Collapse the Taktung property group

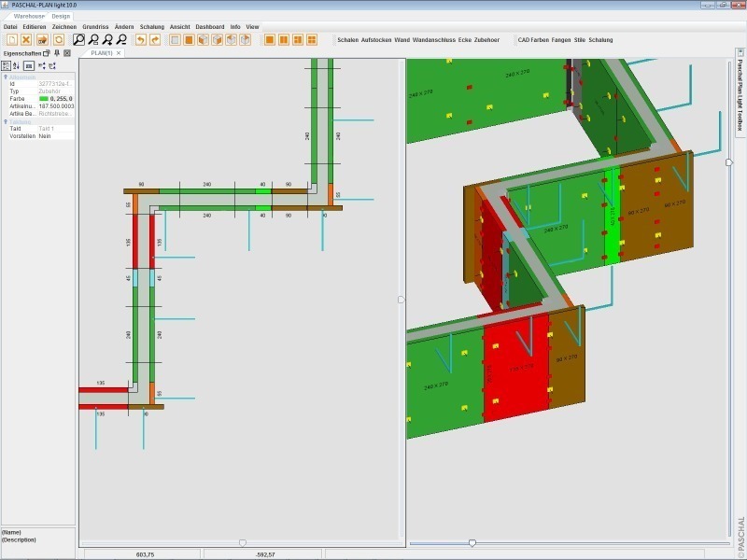[x=6, y=121]
